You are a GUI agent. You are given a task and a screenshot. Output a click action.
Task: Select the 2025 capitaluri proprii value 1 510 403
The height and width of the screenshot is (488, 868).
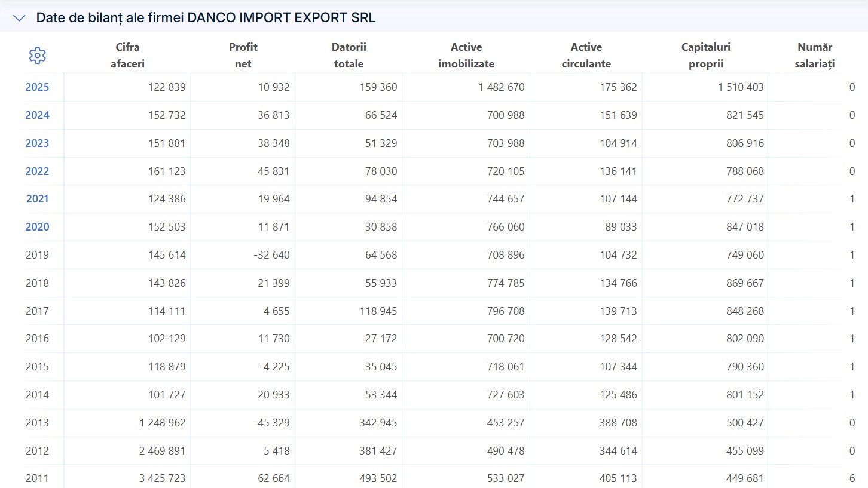click(x=741, y=87)
